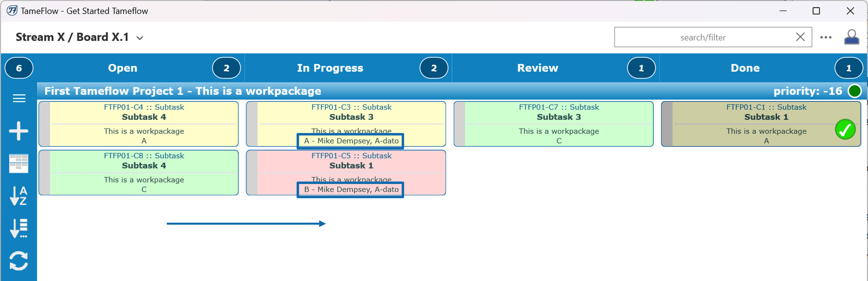Refresh the board with sync icon
This screenshot has height=281, width=868.
19,261
